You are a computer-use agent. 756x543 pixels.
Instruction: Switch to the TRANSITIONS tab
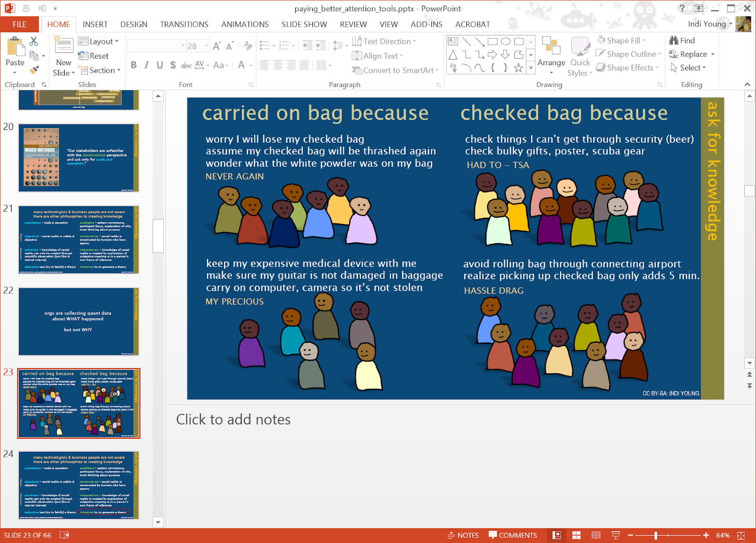tap(184, 24)
